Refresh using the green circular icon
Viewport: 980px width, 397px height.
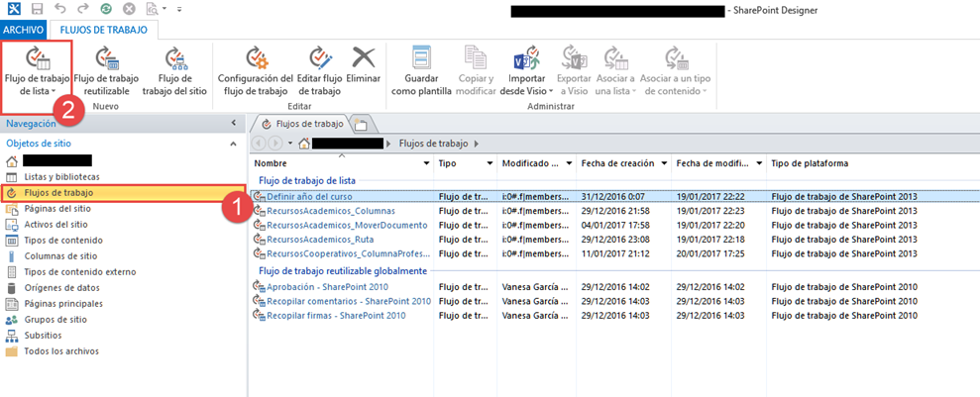click(106, 9)
